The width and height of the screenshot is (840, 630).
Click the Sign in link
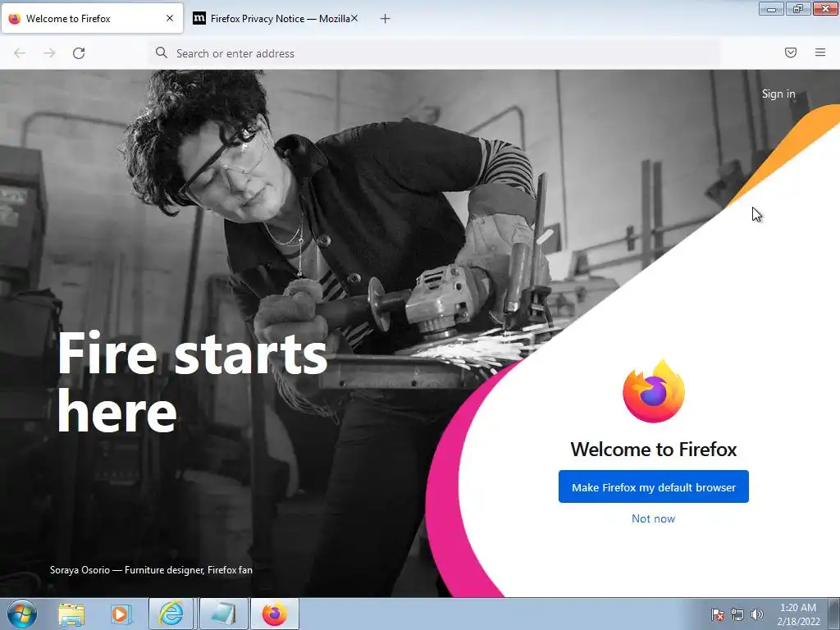(x=778, y=94)
